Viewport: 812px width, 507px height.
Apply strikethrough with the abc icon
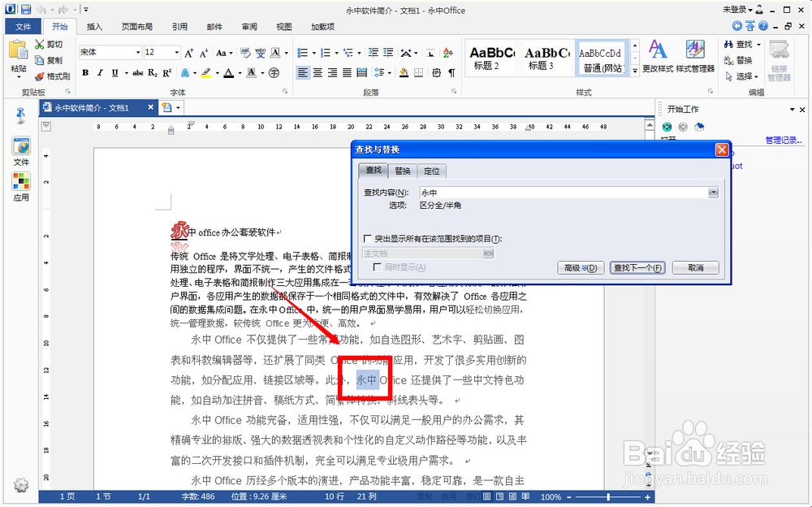pyautogui.click(x=138, y=73)
